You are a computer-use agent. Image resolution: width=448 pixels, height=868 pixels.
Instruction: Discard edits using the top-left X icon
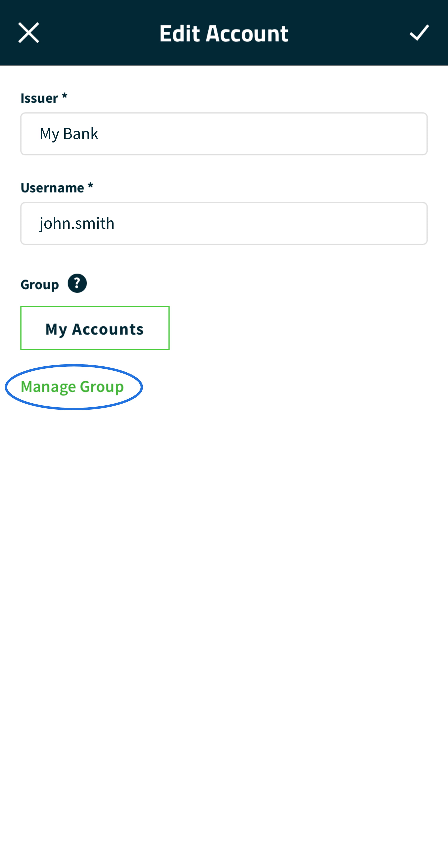[x=29, y=33]
